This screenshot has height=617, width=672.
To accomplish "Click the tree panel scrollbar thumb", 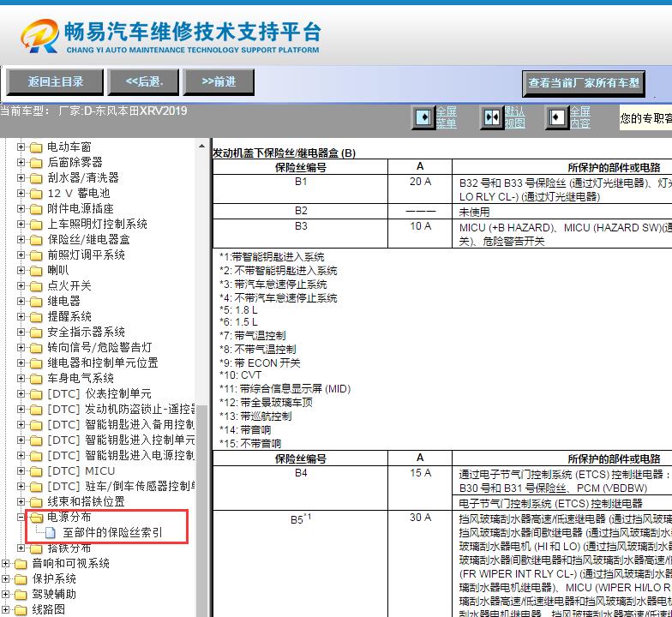I will click(202, 510).
